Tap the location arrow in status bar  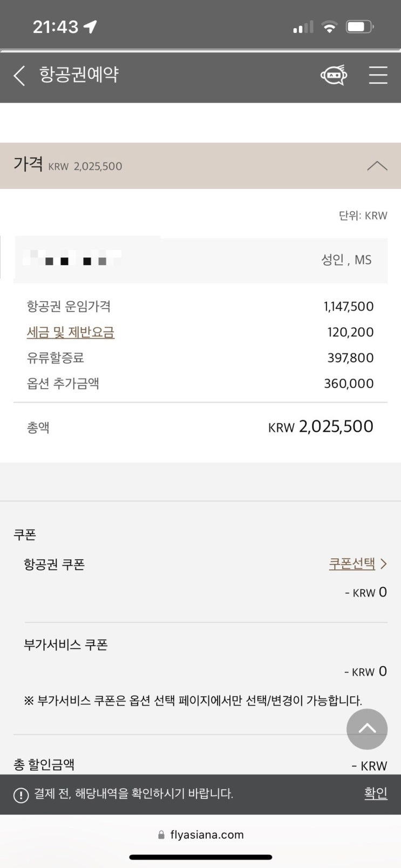[90, 26]
